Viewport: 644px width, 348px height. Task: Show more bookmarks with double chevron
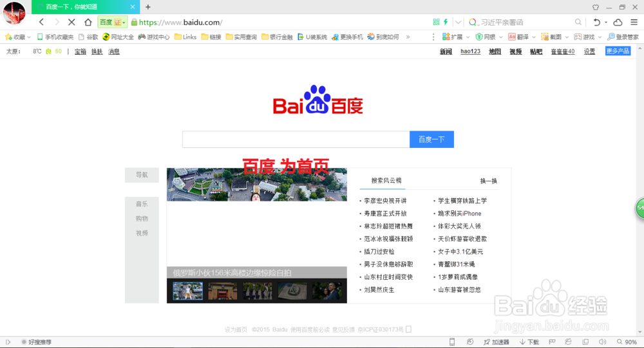coord(408,37)
